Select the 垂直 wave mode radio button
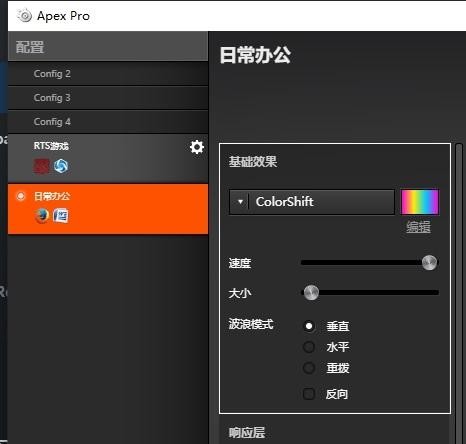Screen dimensions: 466x444 tap(309, 326)
